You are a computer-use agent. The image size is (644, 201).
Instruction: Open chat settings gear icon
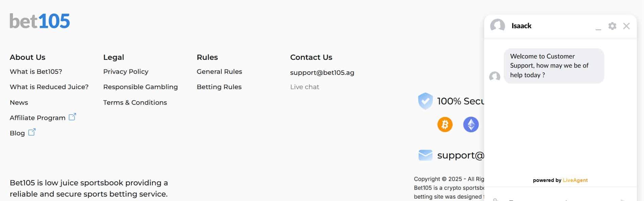click(612, 26)
